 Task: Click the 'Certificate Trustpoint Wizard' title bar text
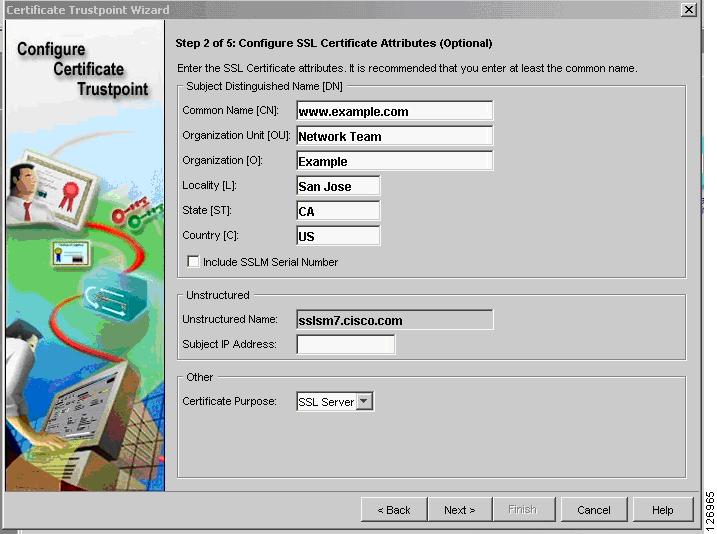pyautogui.click(x=88, y=10)
